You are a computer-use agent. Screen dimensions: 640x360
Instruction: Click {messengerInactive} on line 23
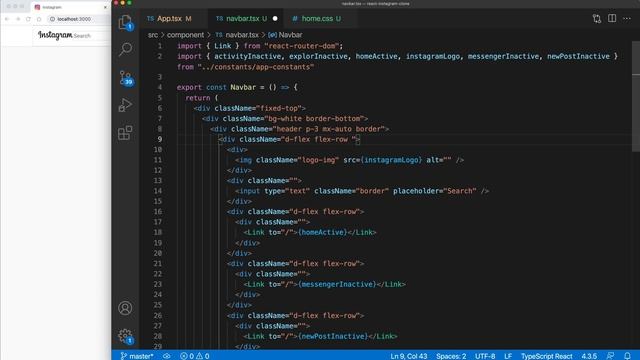pos(337,284)
